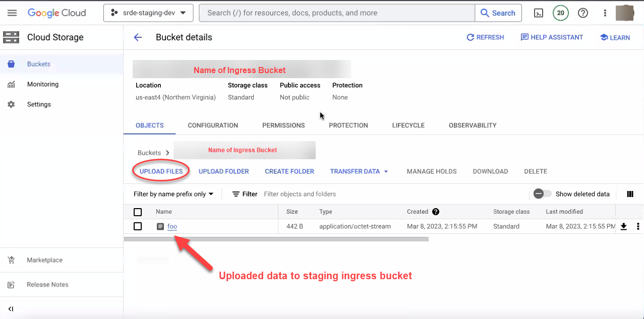Open notifications badge showing 20
Image resolution: width=644 pixels, height=319 pixels.
click(561, 13)
